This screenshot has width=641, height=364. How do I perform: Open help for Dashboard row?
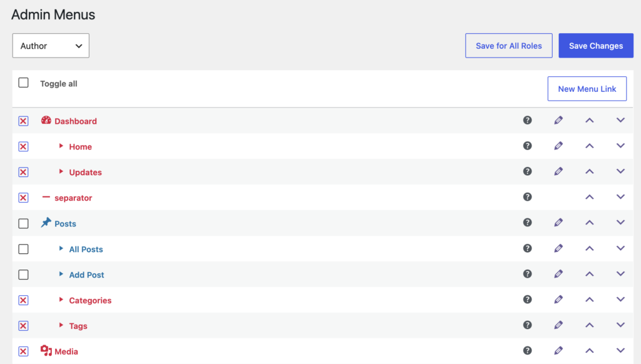pyautogui.click(x=527, y=120)
